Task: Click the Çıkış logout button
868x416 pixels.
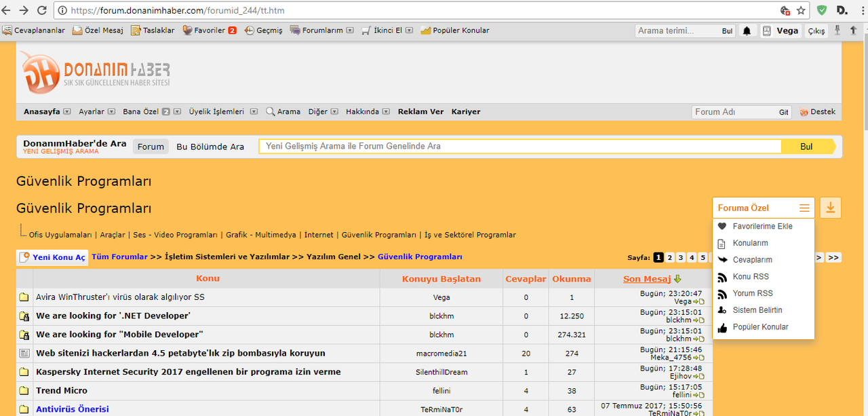Action: tap(816, 31)
